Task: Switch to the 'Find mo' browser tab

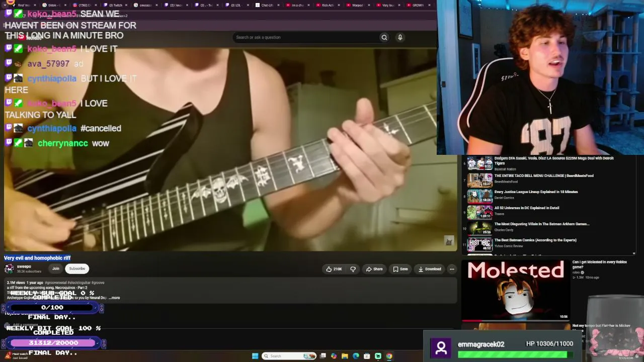Action: (24, 5)
